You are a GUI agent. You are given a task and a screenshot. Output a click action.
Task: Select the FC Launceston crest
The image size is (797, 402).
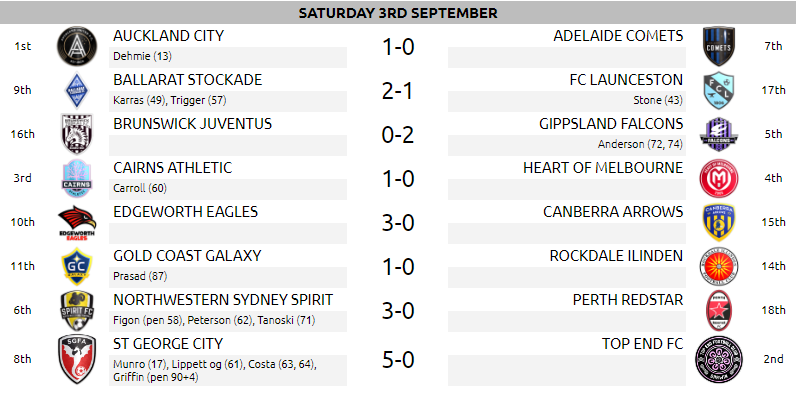[719, 90]
